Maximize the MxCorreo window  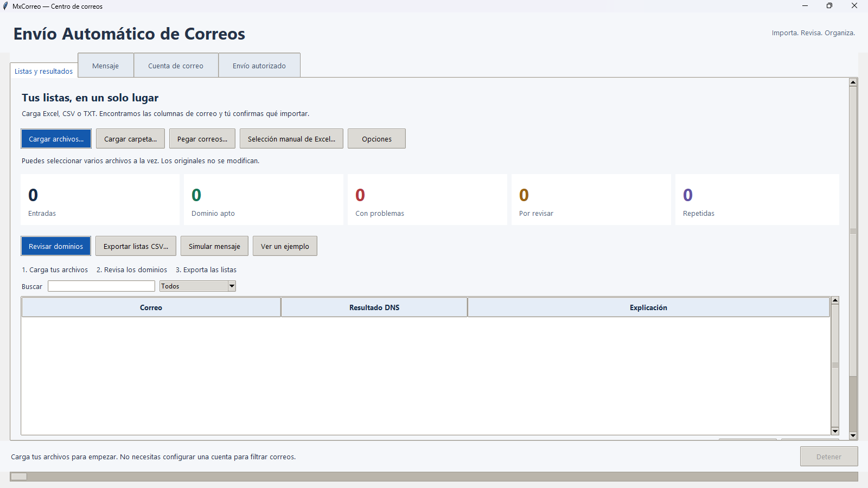tap(829, 6)
